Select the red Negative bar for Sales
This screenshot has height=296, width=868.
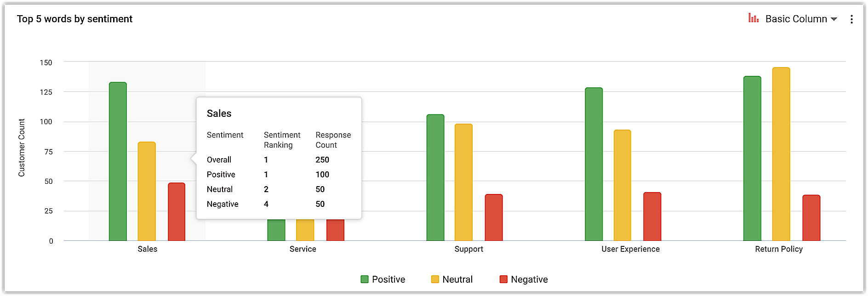pyautogui.click(x=177, y=211)
